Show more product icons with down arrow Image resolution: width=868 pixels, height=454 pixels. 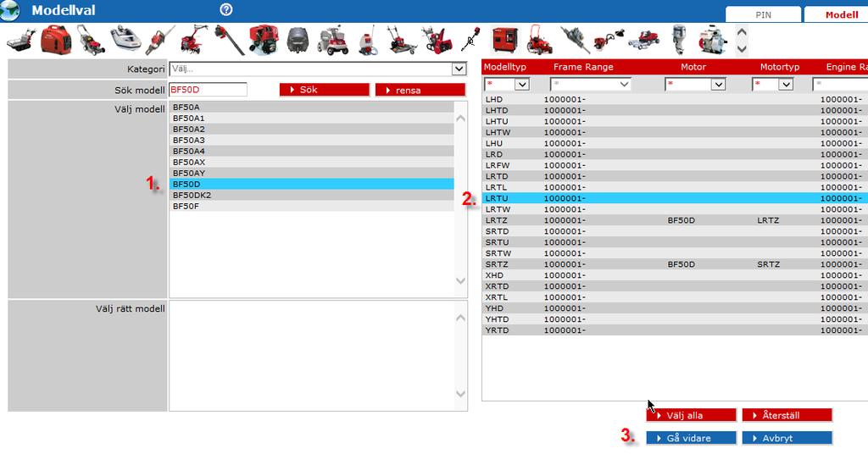pos(743,48)
